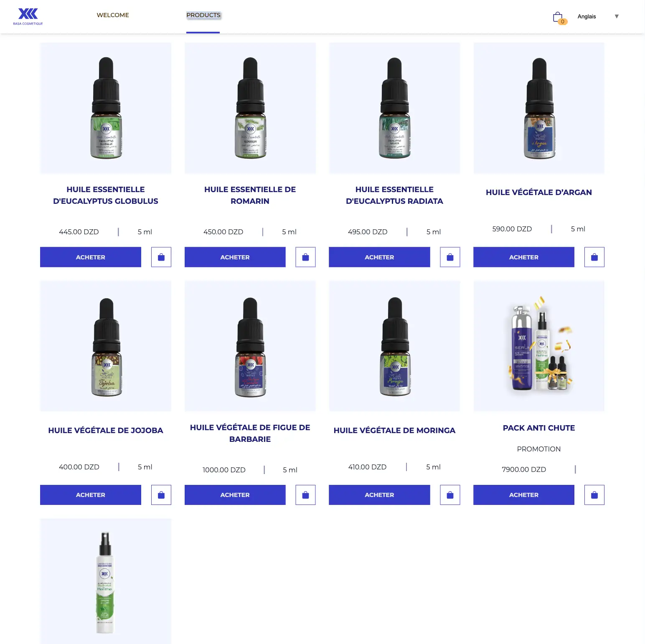Add Jojoba oil using bag icon

(x=161, y=495)
